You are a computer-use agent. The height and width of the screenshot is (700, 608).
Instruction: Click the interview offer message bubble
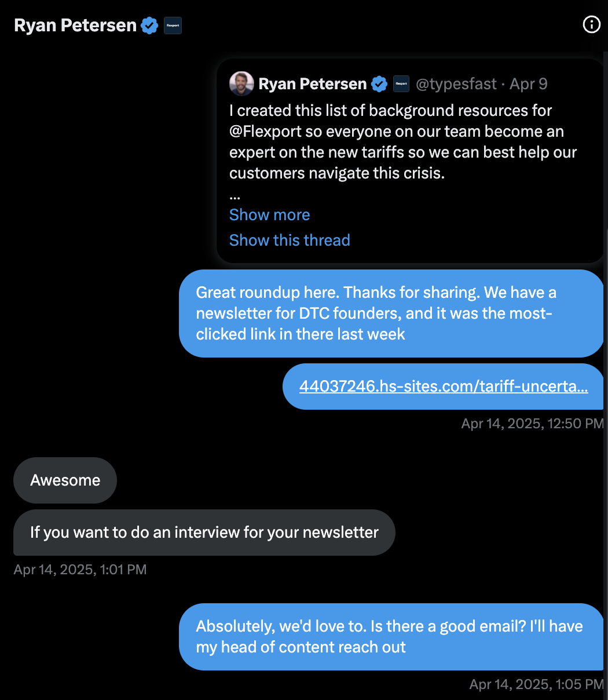click(x=204, y=533)
